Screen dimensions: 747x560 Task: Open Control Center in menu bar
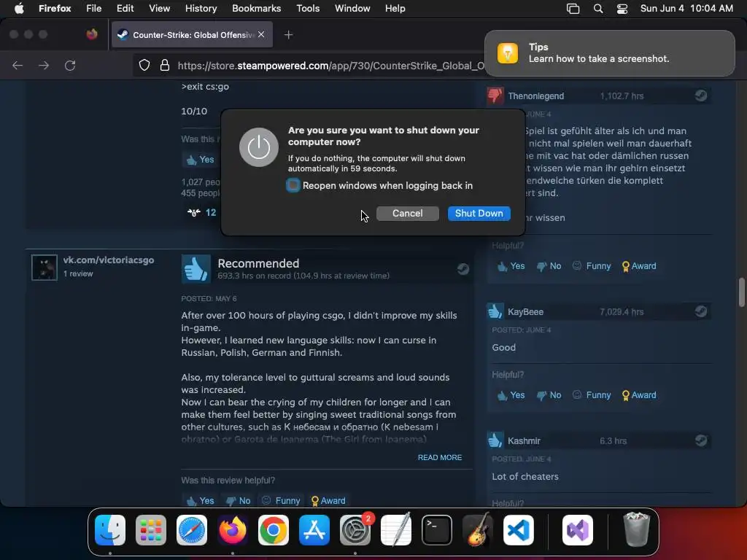coord(622,8)
